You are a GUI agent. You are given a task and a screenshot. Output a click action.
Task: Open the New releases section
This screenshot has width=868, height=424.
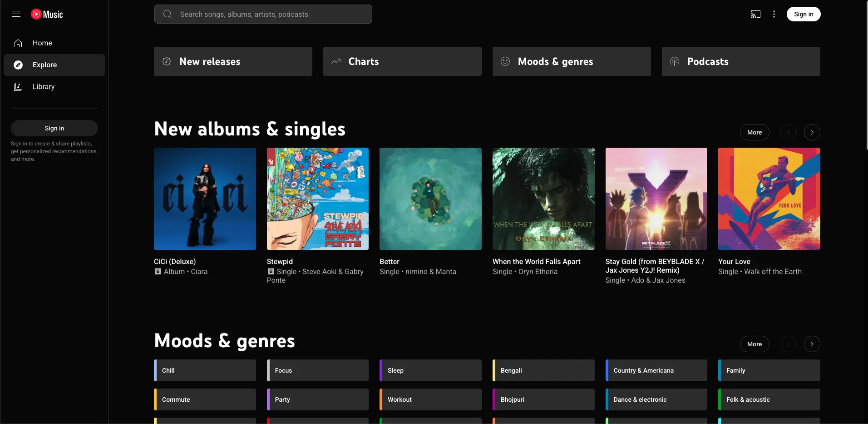(x=233, y=61)
